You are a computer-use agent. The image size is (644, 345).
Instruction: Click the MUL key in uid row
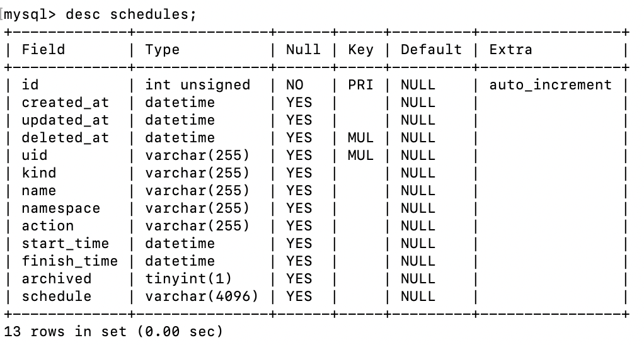click(x=360, y=156)
